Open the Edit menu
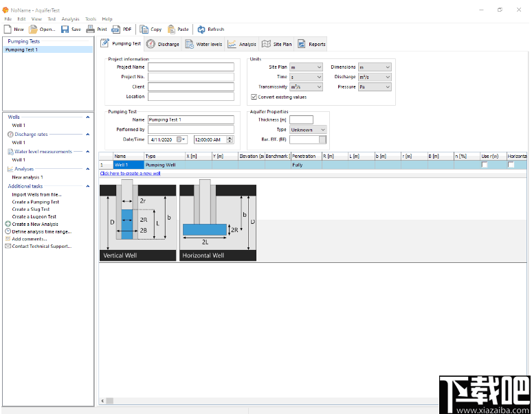Image resolution: width=532 pixels, height=414 pixels. tap(21, 19)
